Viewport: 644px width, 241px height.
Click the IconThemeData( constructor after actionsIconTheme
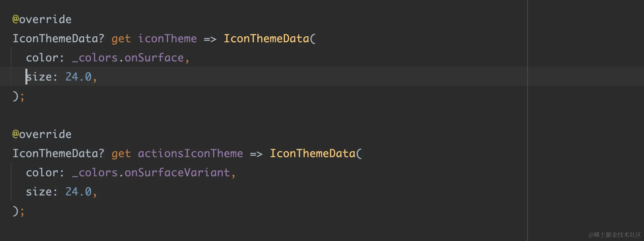point(316,154)
